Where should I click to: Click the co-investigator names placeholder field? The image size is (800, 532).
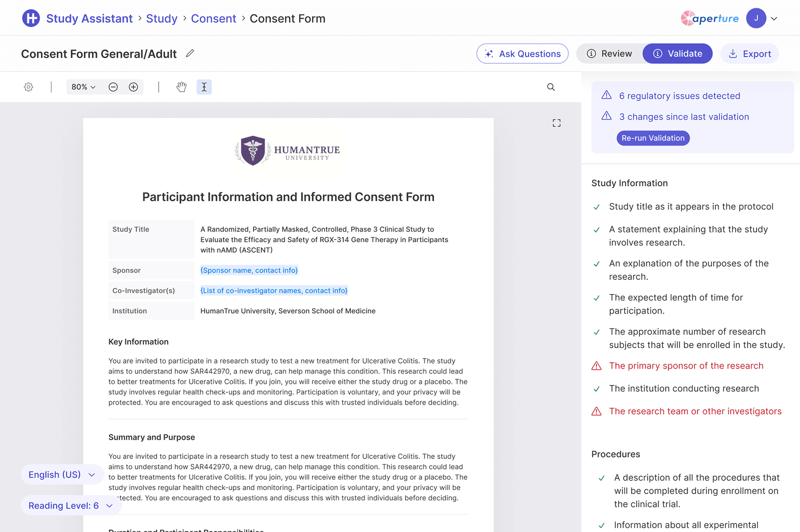[274, 291]
